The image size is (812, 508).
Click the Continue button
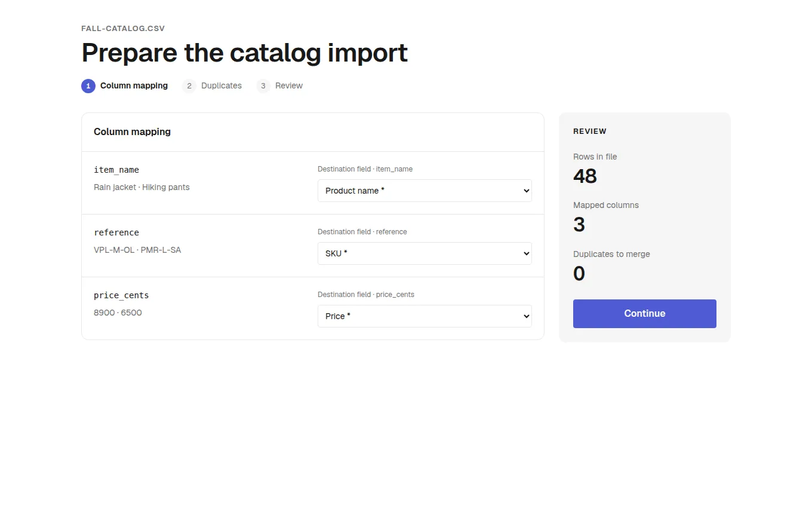click(645, 314)
